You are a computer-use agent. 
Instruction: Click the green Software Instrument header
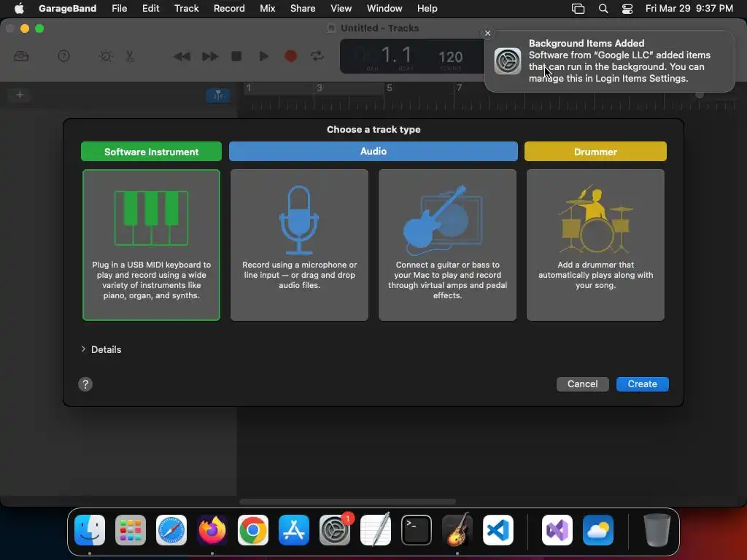[x=152, y=152]
